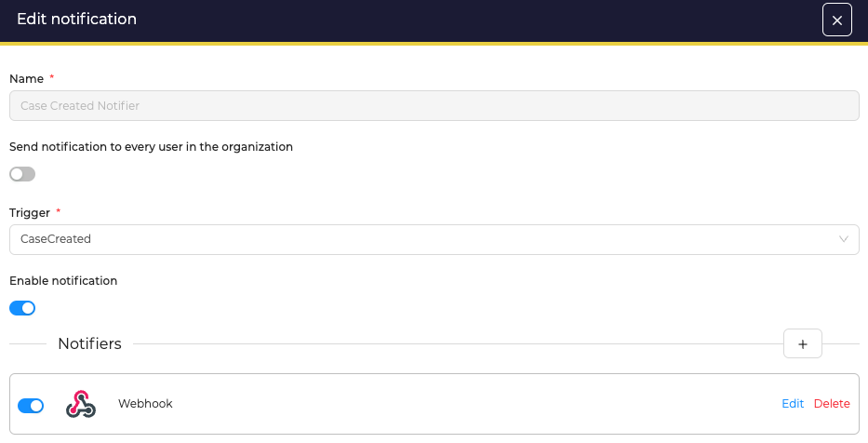The image size is (868, 443).
Task: Disable the Enable notification switch
Action: pos(22,308)
